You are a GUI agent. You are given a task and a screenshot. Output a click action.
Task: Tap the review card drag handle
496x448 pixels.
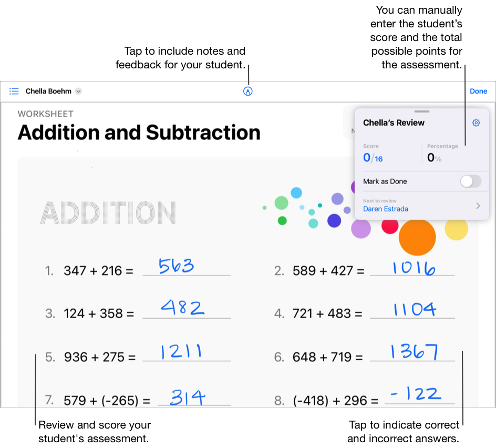click(x=422, y=111)
